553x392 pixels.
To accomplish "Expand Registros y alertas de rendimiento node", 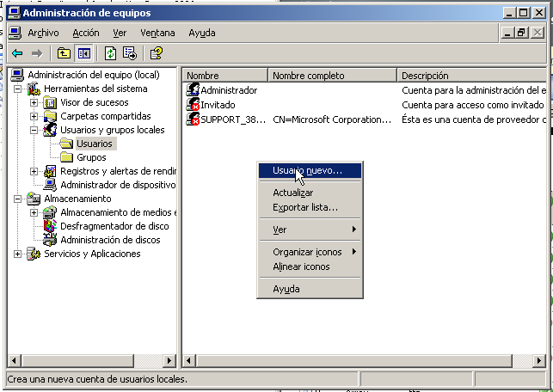I will (x=34, y=171).
